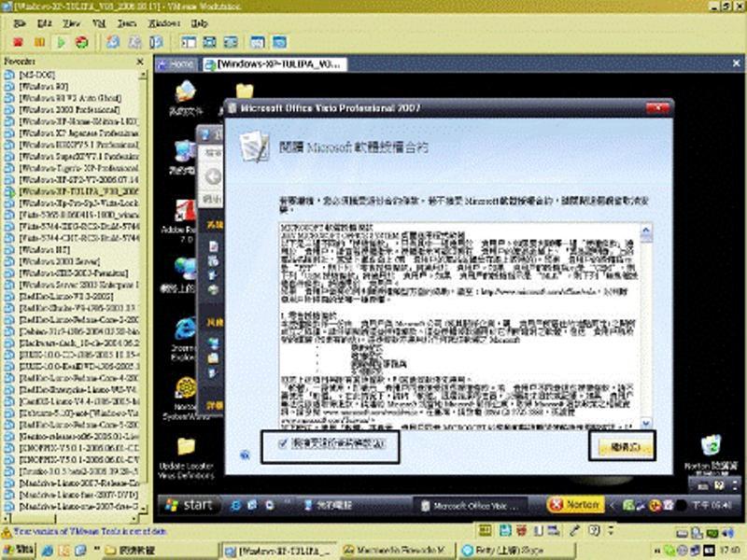Screen dimensions: 747x560
Task: Open the Edit menu
Action: [44, 22]
